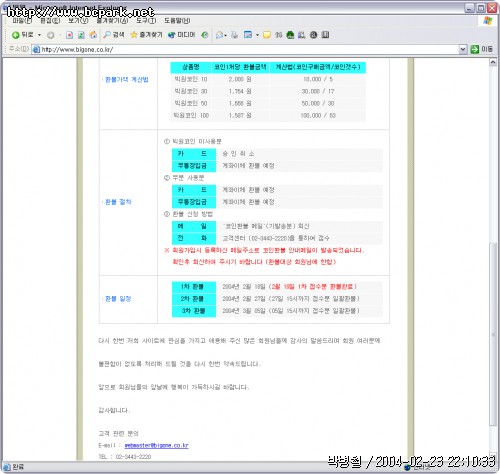The width and height of the screenshot is (500, 474).
Task: Click the page icon in the address bar
Action: [x=36, y=49]
